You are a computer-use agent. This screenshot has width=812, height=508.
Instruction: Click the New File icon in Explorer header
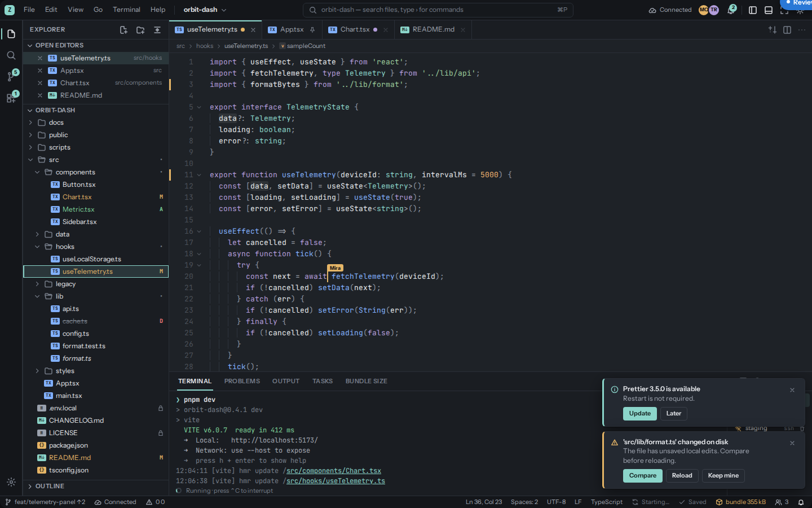(x=123, y=30)
